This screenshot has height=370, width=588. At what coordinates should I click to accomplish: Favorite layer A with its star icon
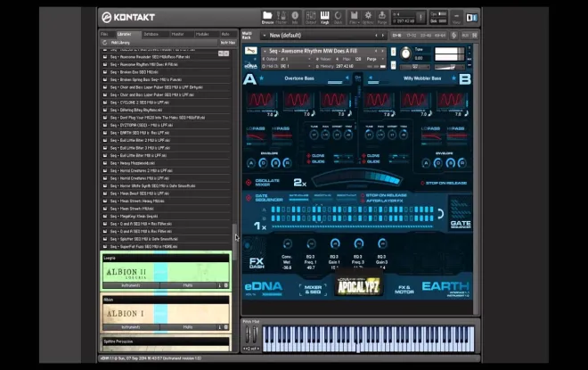coord(261,78)
